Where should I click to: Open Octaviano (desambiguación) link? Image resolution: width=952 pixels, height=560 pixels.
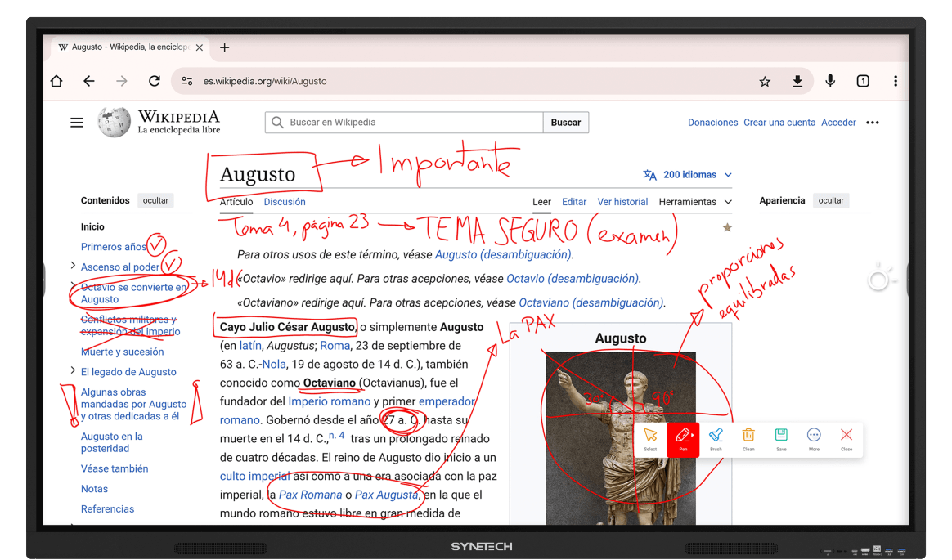(x=591, y=302)
